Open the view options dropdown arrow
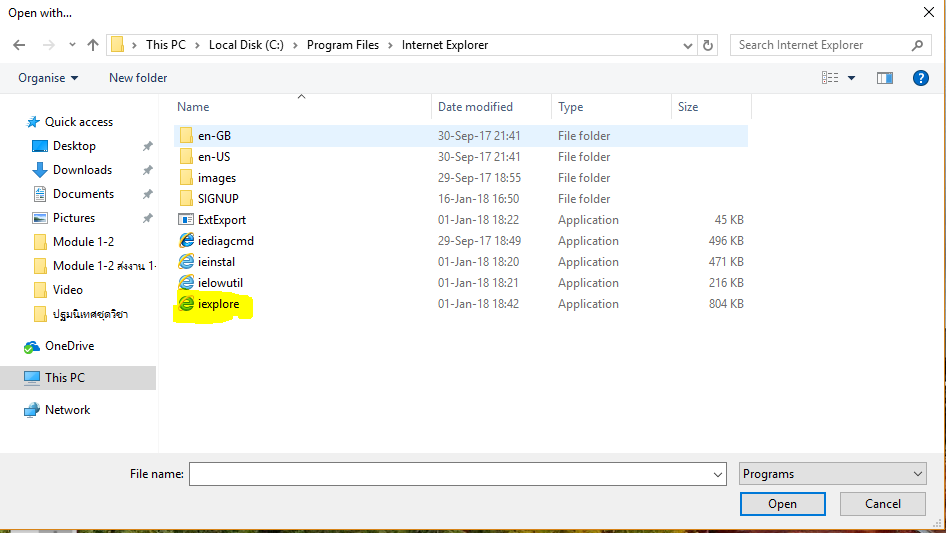946x533 pixels. pos(852,78)
